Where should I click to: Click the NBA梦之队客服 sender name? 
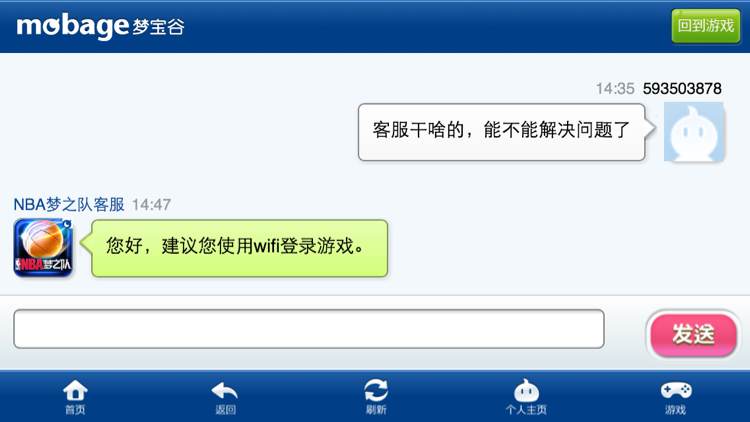[69, 204]
